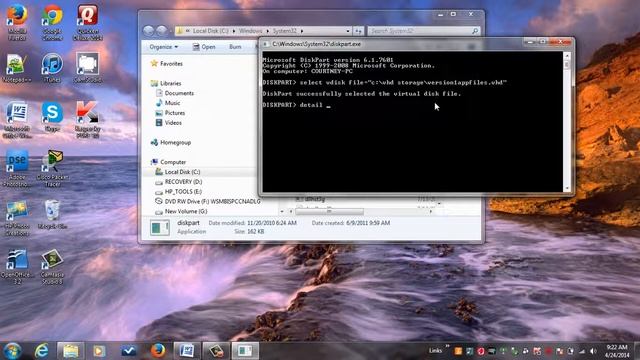Click the diskpart console vertical scrollbar

567,122
